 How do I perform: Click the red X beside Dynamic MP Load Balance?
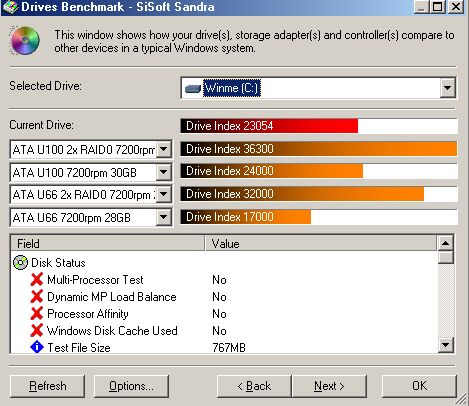(x=37, y=296)
